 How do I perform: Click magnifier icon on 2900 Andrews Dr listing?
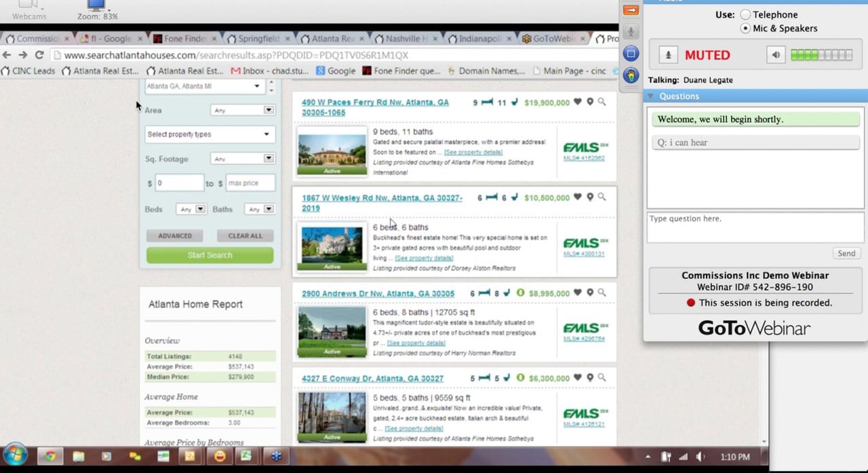coord(601,293)
